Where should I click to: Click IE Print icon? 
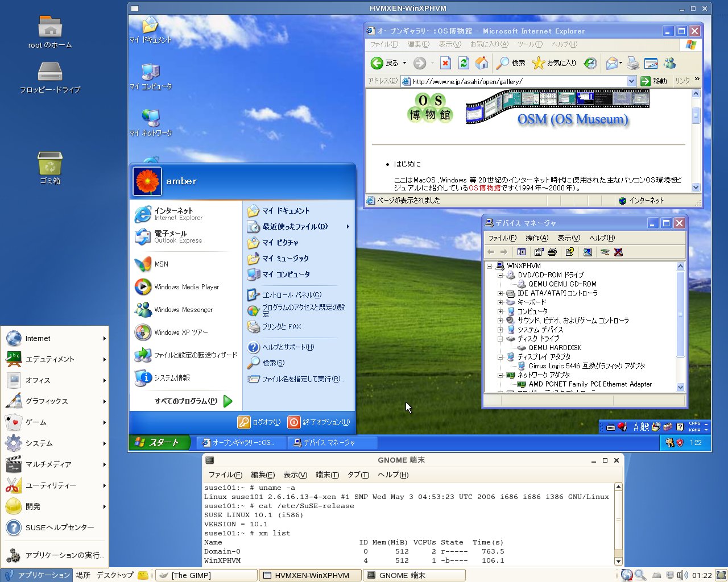tap(633, 63)
